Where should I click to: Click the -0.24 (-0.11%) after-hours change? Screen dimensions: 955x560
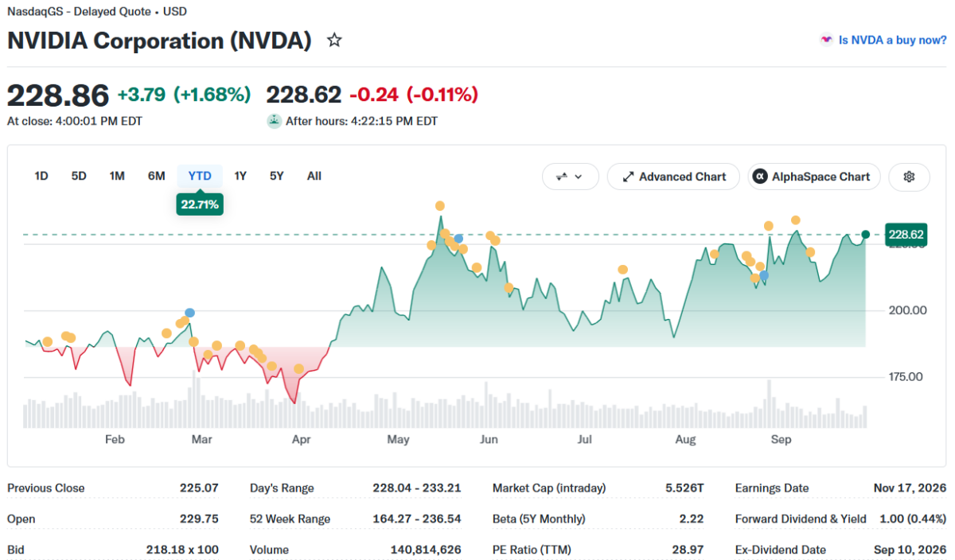coord(413,95)
